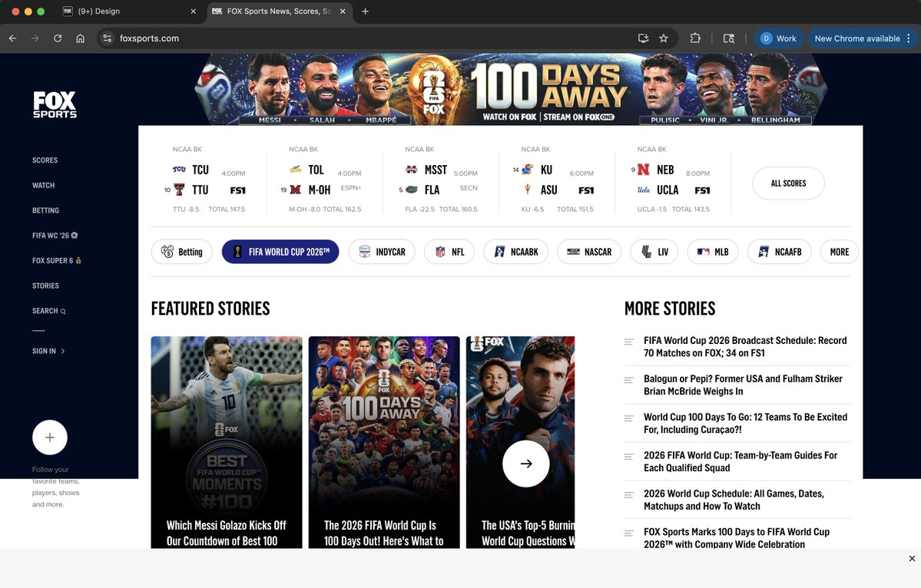Click Search in the sidebar
921x588 pixels.
pyautogui.click(x=48, y=311)
